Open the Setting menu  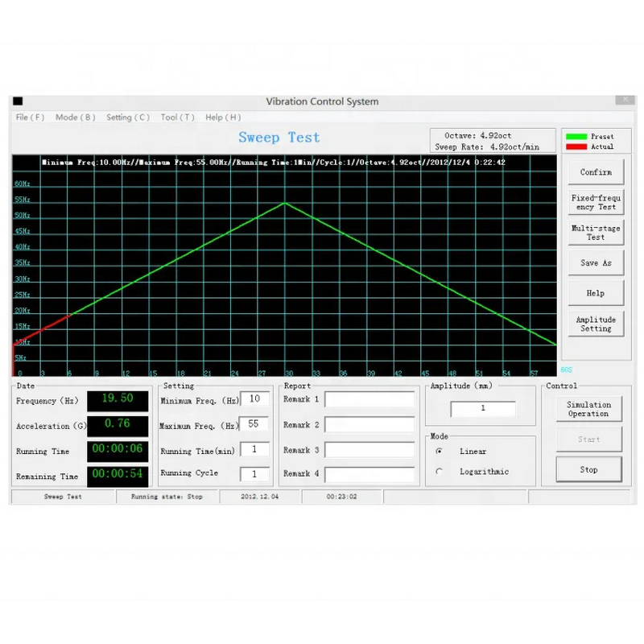pos(128,118)
